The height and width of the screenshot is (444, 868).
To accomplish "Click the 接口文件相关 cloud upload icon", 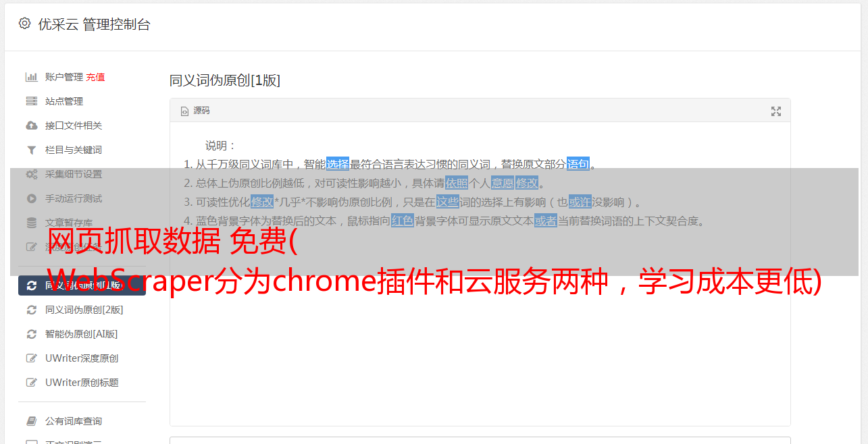I will 31,126.
